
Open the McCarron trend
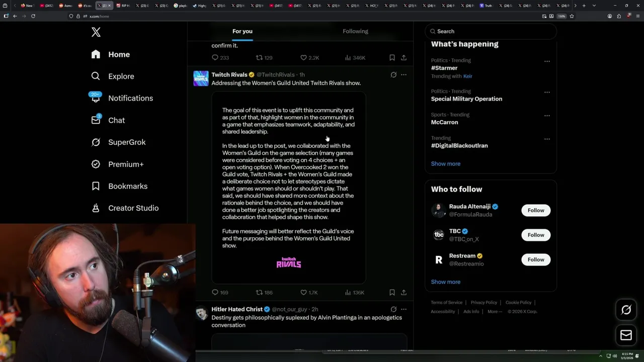coord(444,122)
